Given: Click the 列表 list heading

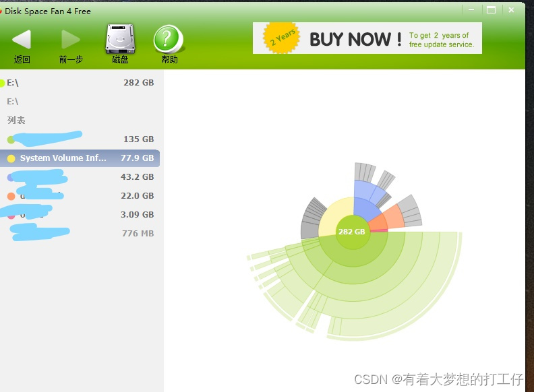Looking at the screenshot, I should coord(16,120).
